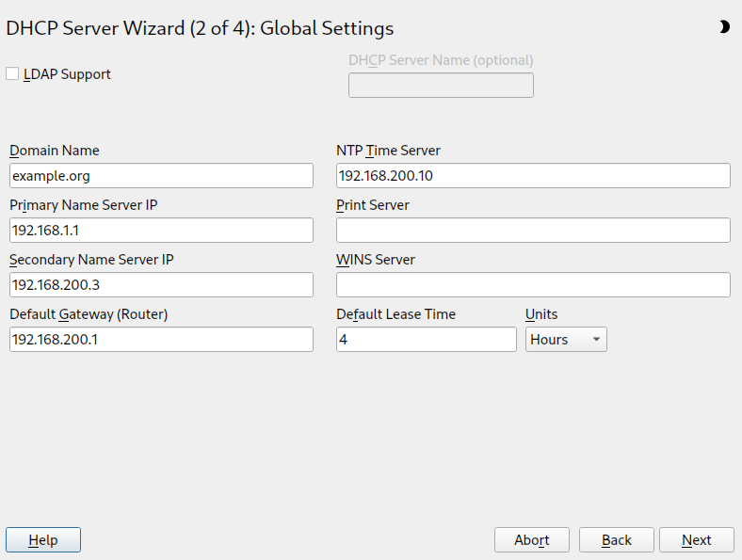Go to previous step with Back

[x=617, y=539]
